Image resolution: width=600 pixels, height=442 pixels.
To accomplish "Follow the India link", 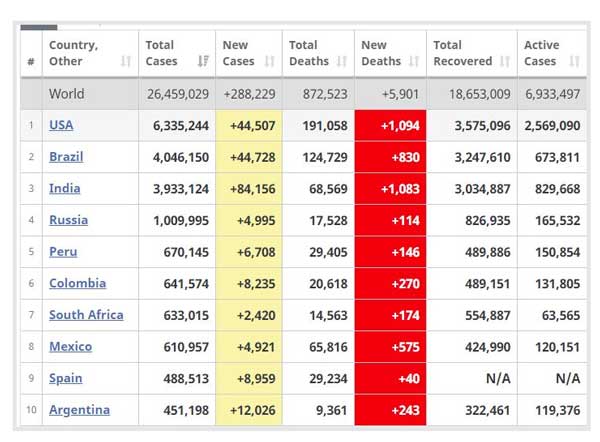I will [65, 188].
